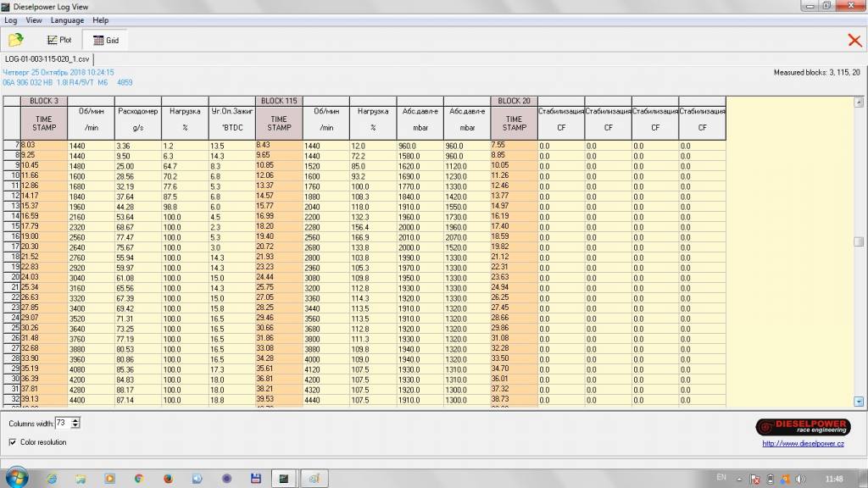Open Firefox from the taskbar

(x=168, y=479)
